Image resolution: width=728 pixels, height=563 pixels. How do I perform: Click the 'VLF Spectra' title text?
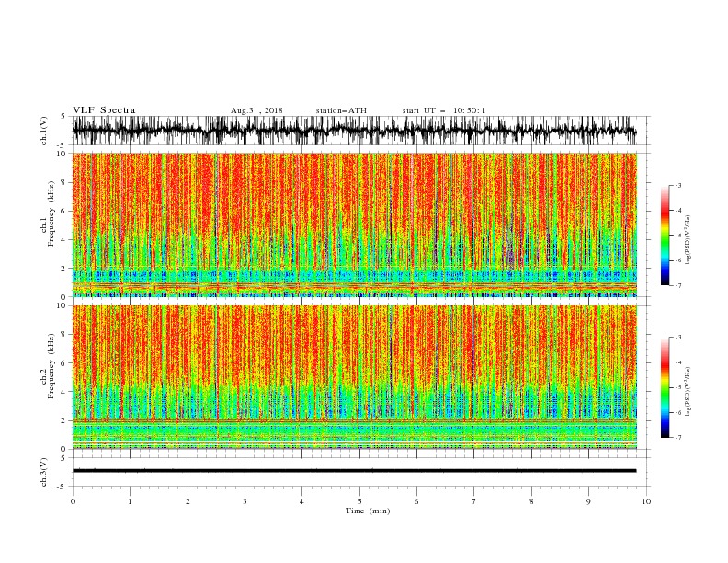(104, 110)
